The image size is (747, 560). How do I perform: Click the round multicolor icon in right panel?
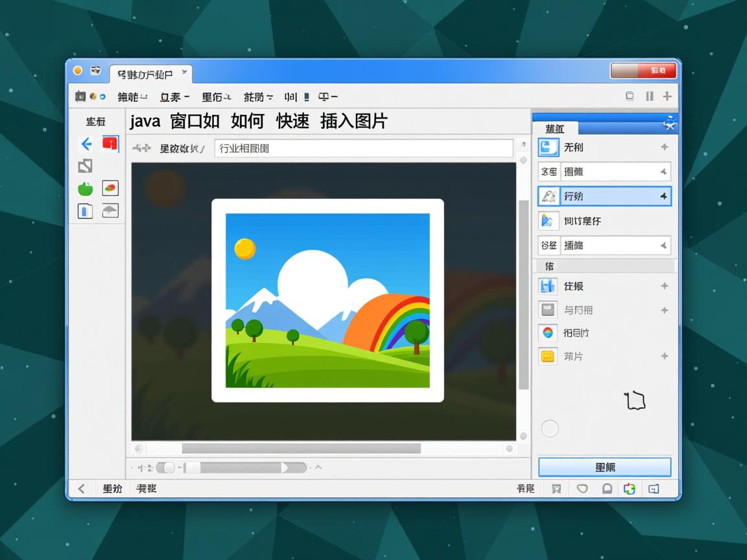click(x=548, y=333)
